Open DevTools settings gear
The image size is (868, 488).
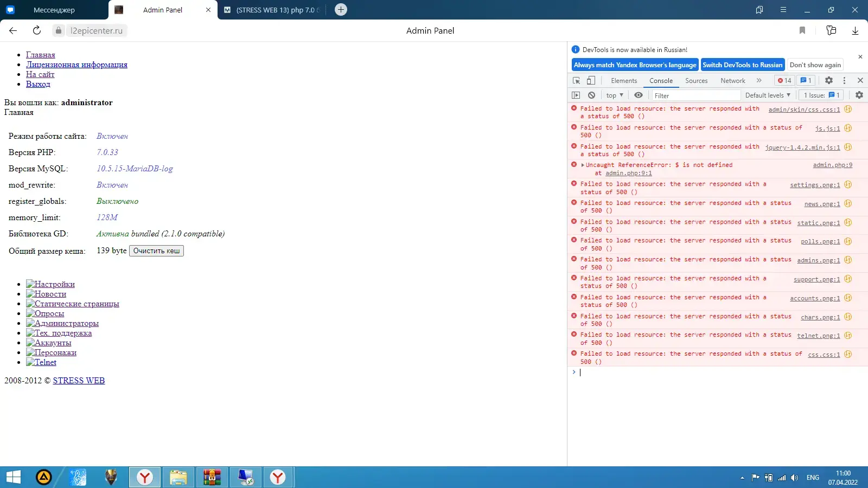click(x=829, y=80)
